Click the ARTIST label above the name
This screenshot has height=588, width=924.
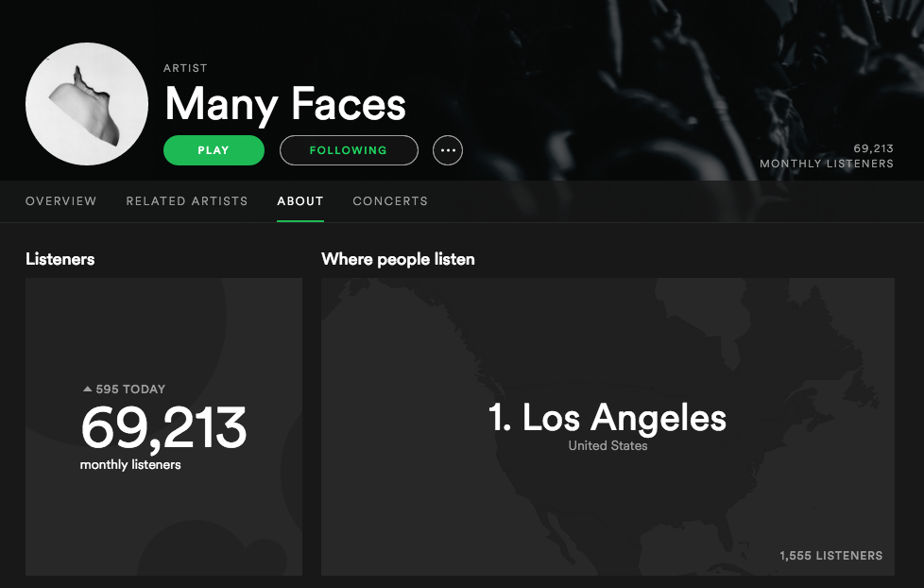pos(185,68)
